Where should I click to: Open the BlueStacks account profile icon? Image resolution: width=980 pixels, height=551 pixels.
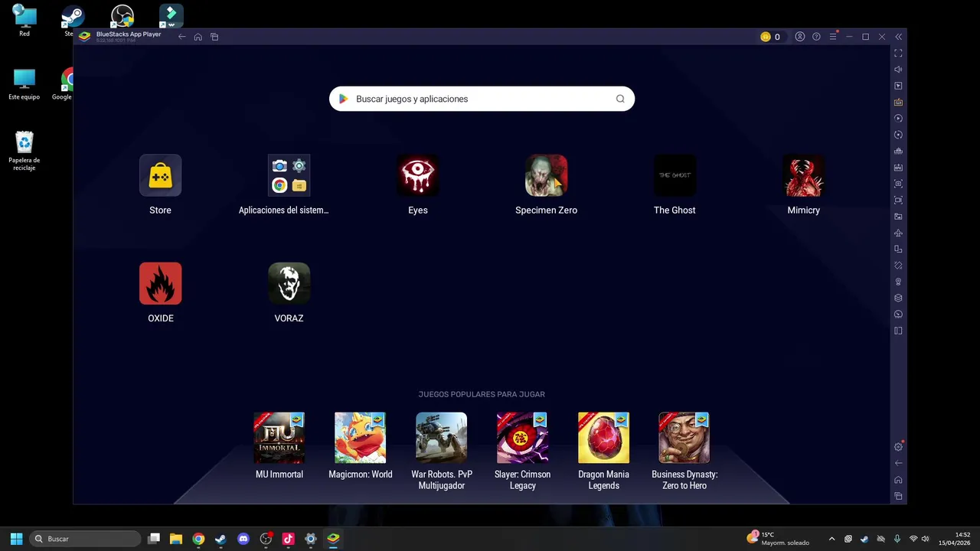tap(799, 37)
